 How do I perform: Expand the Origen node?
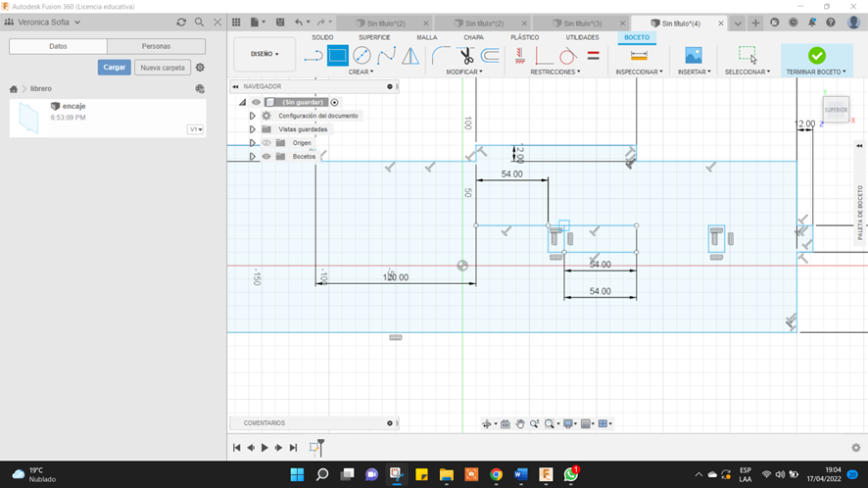coord(253,143)
